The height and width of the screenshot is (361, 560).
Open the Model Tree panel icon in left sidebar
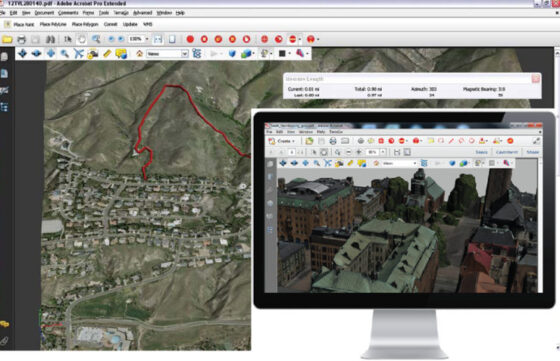click(x=4, y=107)
